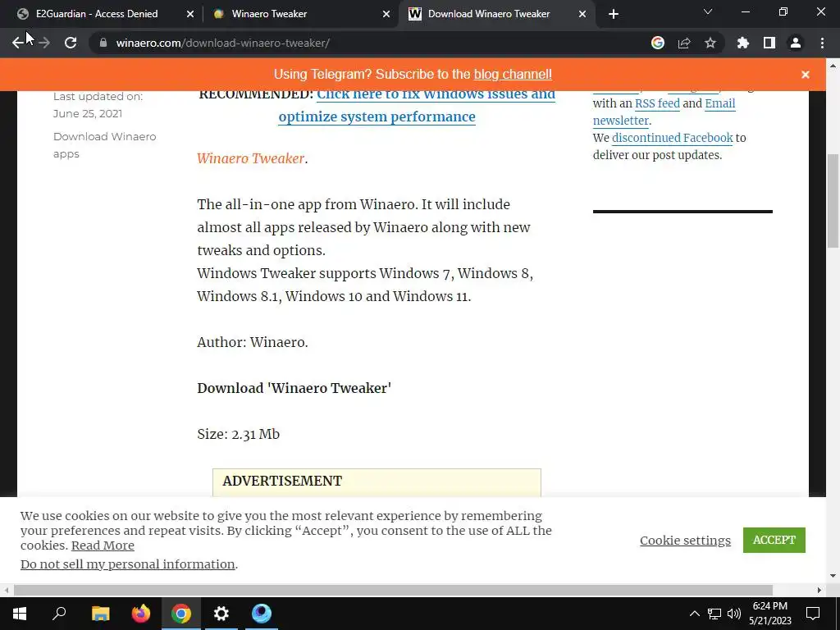Image resolution: width=840 pixels, height=630 pixels.
Task: Click the Download 'Winaero Tweaker' heading
Action: click(x=294, y=388)
